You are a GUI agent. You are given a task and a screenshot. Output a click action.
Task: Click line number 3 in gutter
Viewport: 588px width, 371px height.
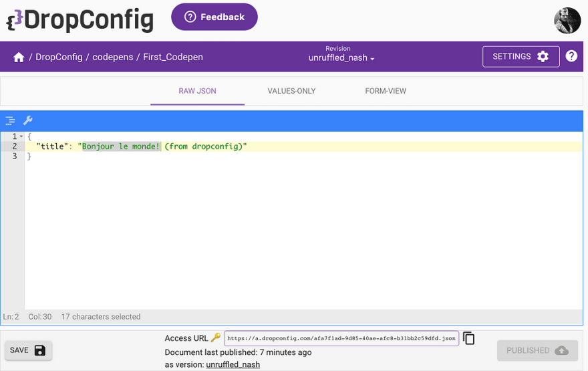click(x=15, y=156)
